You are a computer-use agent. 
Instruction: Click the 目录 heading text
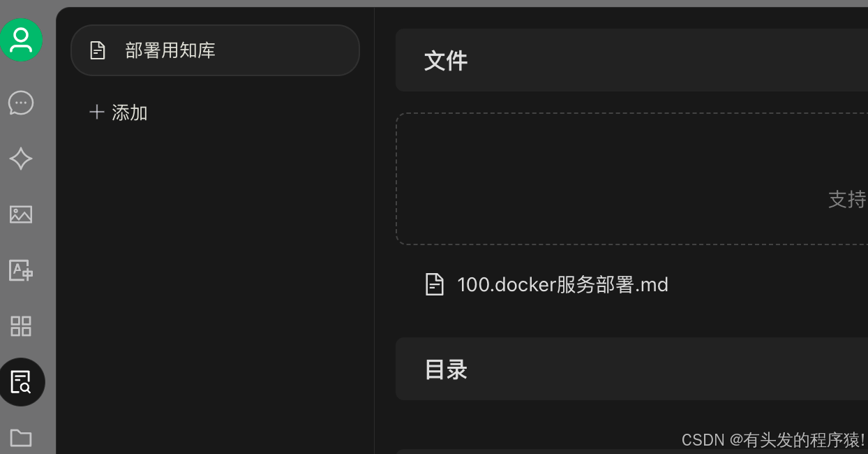click(446, 369)
